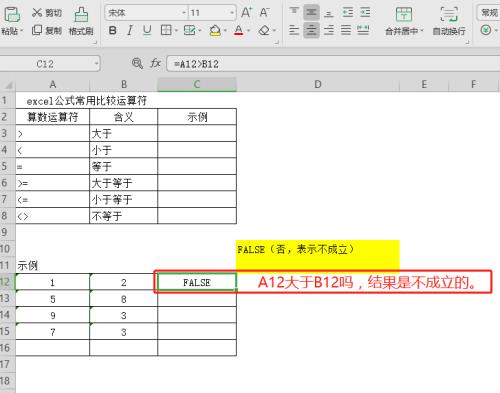Click the Cut (剪切) scissors icon
Image resolution: width=500 pixels, height=393 pixels.
point(37,13)
